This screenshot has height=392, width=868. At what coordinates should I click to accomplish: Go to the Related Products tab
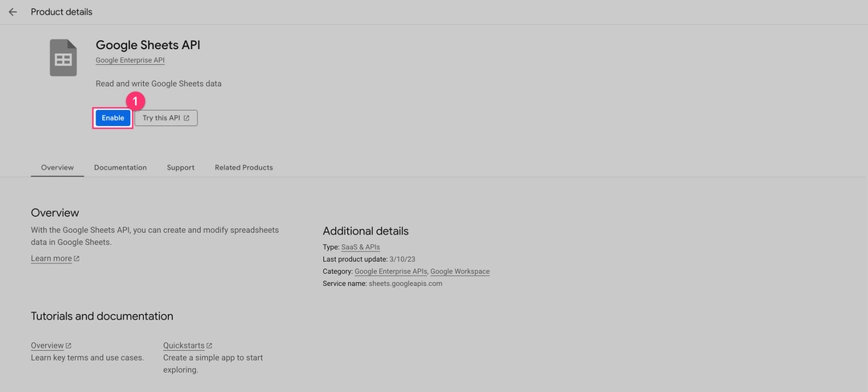pos(244,167)
